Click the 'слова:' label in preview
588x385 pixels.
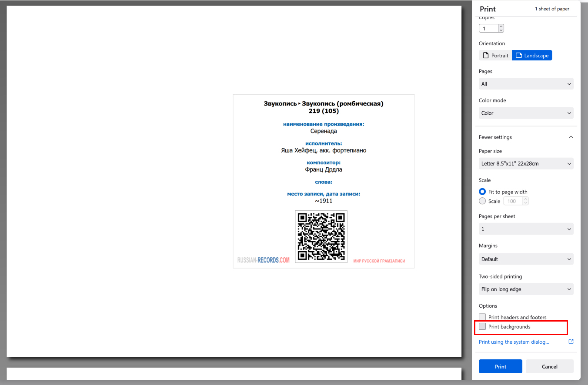click(324, 182)
